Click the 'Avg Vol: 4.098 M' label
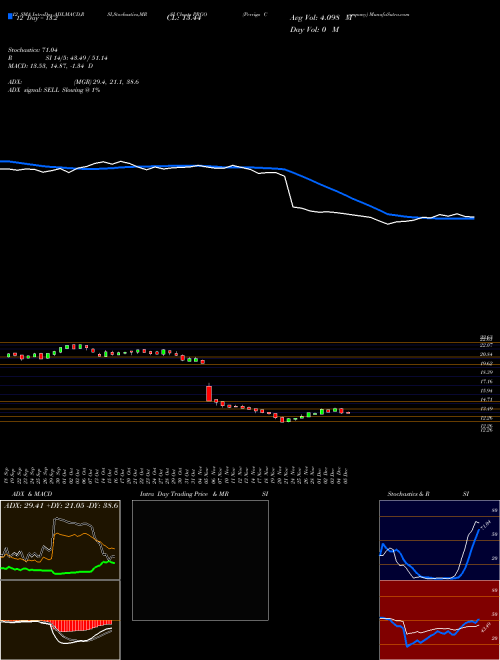The width and height of the screenshot is (500, 660). click(x=321, y=18)
